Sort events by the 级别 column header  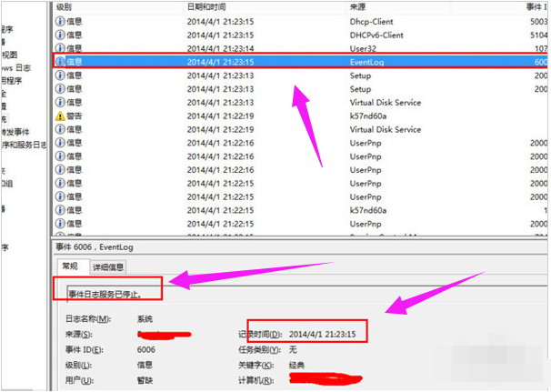(65, 6)
